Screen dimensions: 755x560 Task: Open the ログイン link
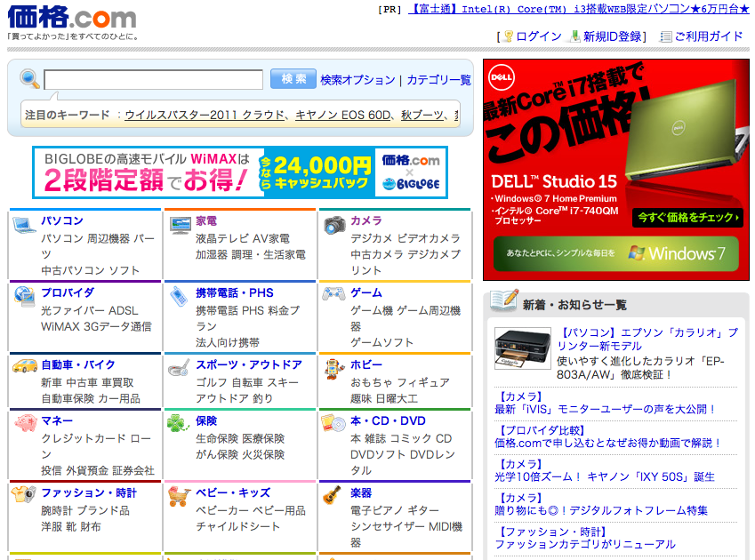coord(539,36)
